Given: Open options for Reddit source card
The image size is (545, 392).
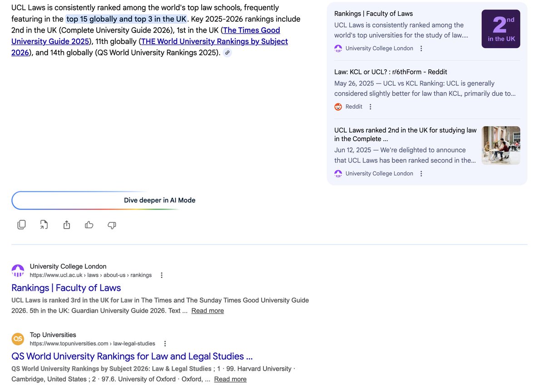Looking at the screenshot, I should (371, 107).
